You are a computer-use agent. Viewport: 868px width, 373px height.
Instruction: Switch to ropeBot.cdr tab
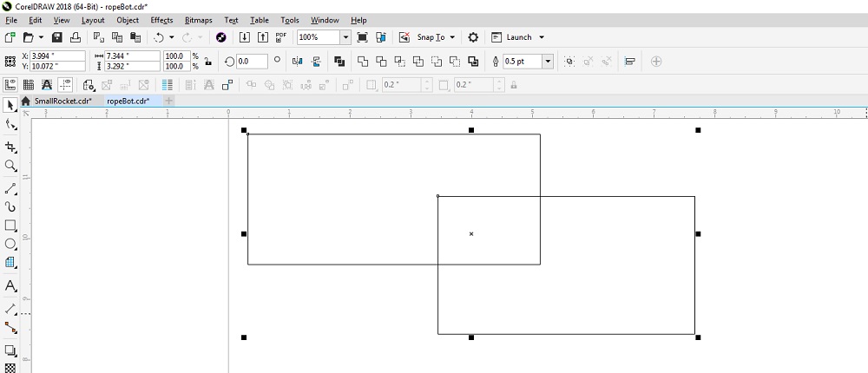pos(128,101)
